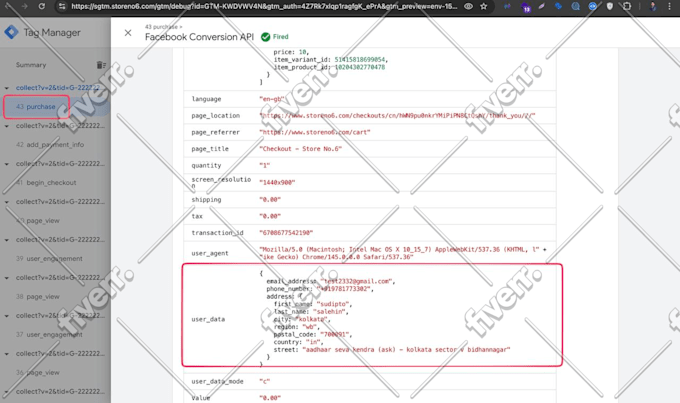Viewport: 680px width, 403px height.
Task: Click the item_product_id number value
Action: [x=360, y=67]
